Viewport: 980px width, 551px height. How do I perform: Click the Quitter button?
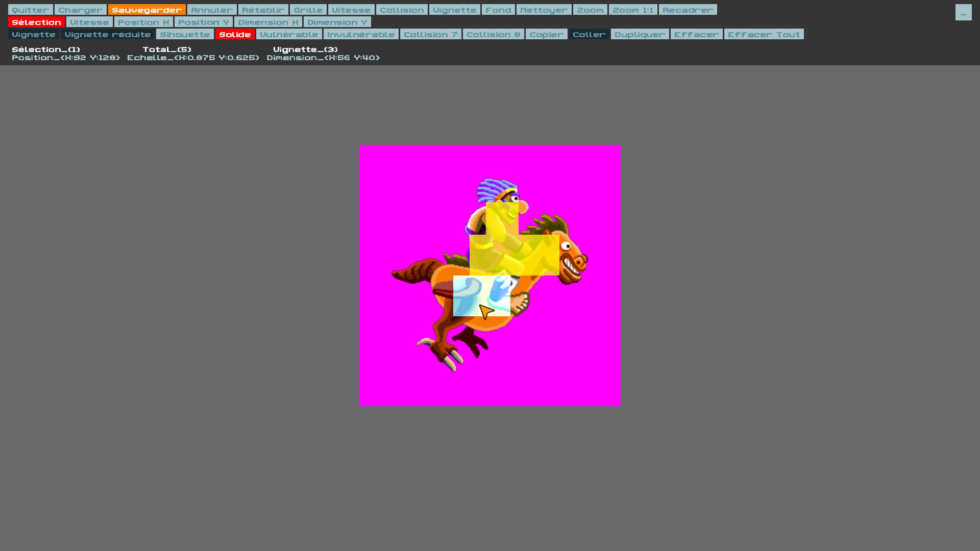click(x=31, y=10)
